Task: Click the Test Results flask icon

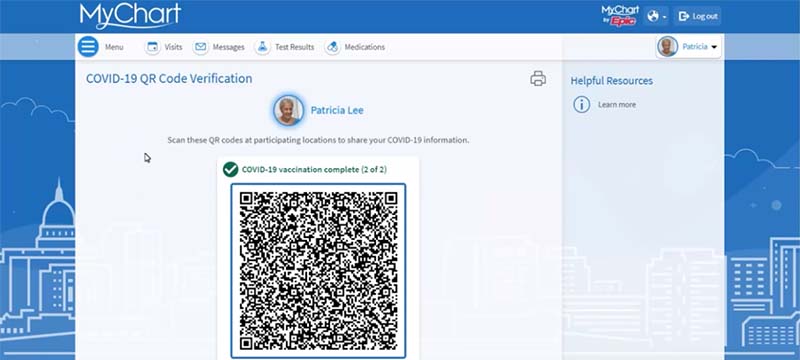Action: pyautogui.click(x=262, y=47)
